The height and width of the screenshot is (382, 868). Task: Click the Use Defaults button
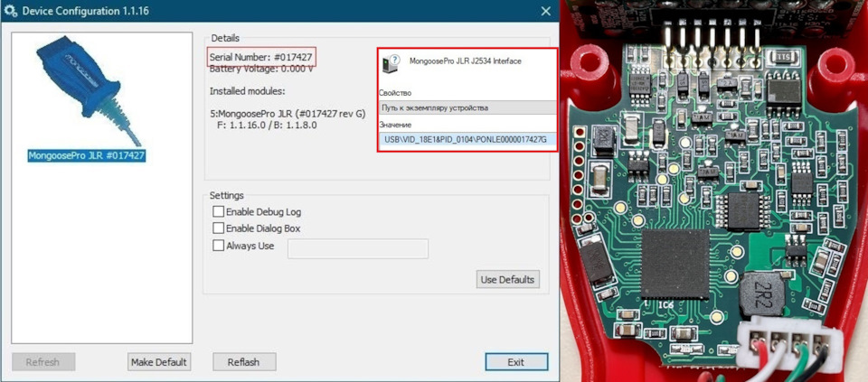coord(507,279)
